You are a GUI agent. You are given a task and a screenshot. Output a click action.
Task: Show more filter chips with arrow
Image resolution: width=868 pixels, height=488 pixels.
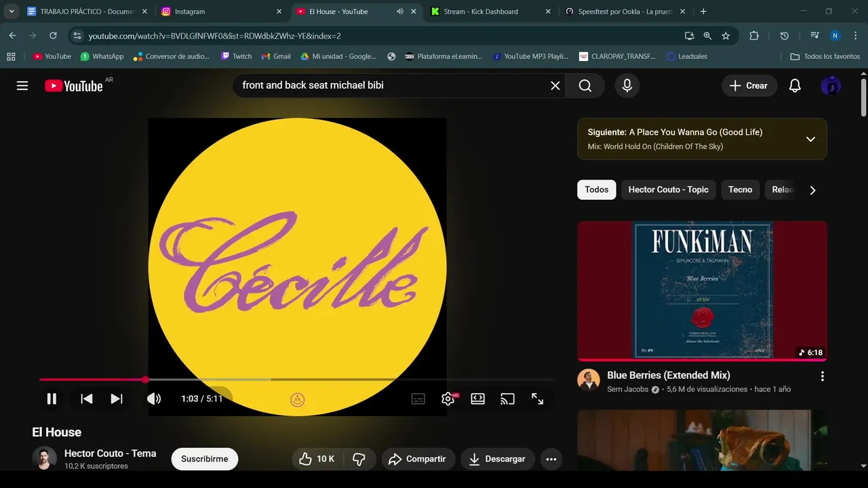pos(812,190)
